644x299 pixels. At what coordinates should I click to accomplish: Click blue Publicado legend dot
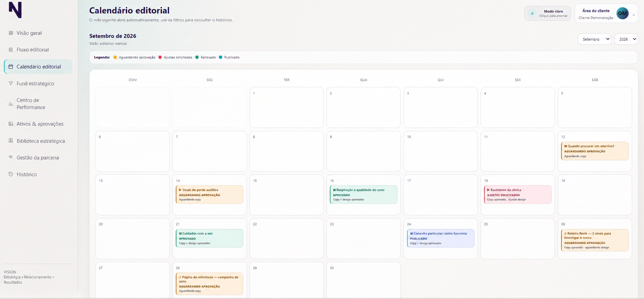[220, 57]
